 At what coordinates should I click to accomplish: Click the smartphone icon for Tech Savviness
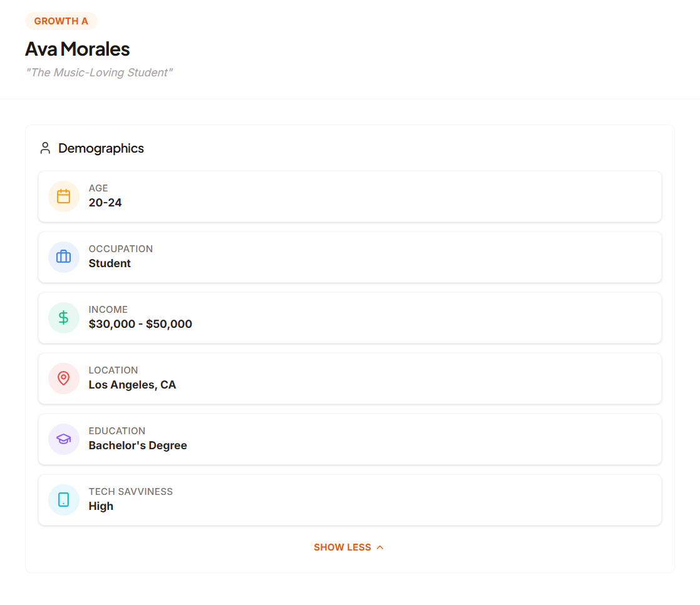click(63, 499)
